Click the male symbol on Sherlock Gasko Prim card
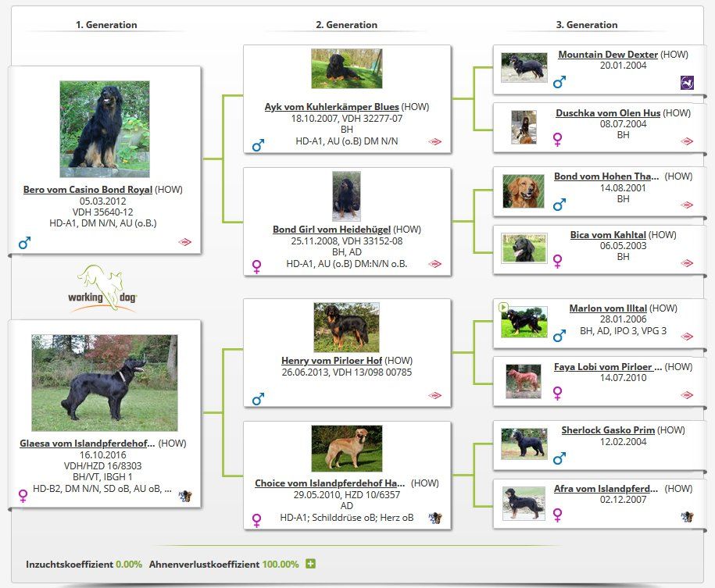The width and height of the screenshot is (715, 588). [559, 458]
